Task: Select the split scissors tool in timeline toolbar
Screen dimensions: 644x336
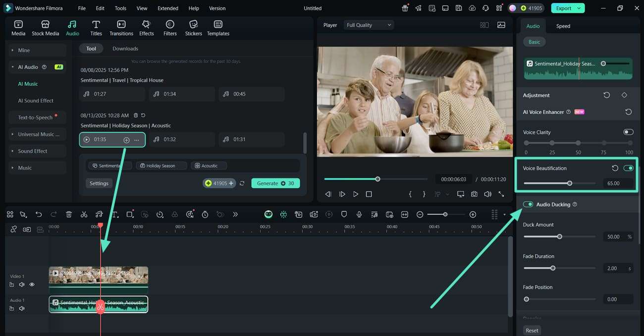Action: click(84, 214)
